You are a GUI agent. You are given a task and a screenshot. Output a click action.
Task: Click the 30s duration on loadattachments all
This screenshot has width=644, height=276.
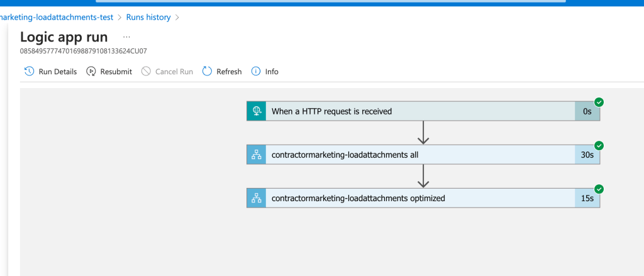[x=587, y=155]
